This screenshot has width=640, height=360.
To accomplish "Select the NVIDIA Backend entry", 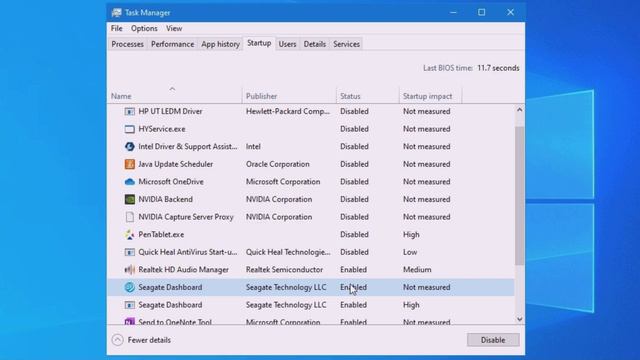I will point(311,199).
